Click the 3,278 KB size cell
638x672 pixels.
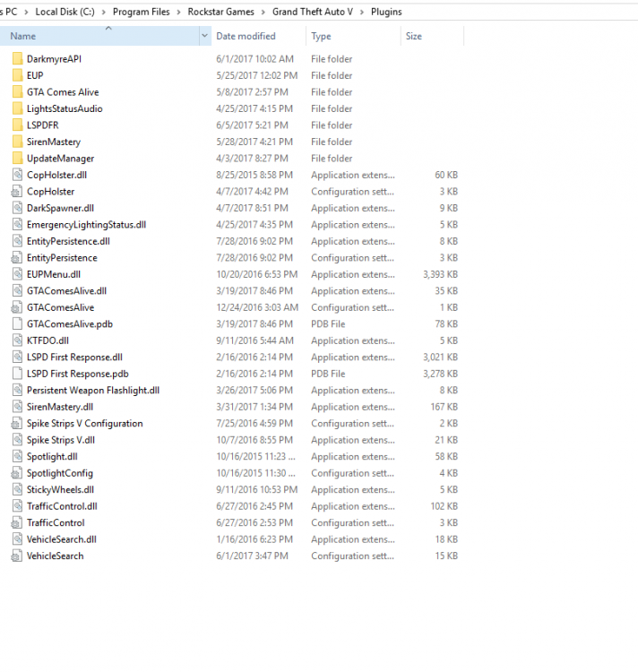[x=441, y=374]
